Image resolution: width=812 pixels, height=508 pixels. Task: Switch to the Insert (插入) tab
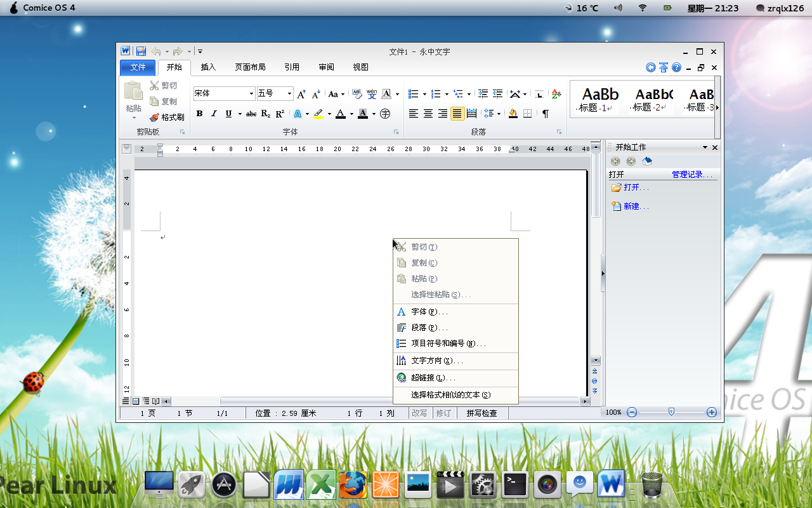coord(208,67)
